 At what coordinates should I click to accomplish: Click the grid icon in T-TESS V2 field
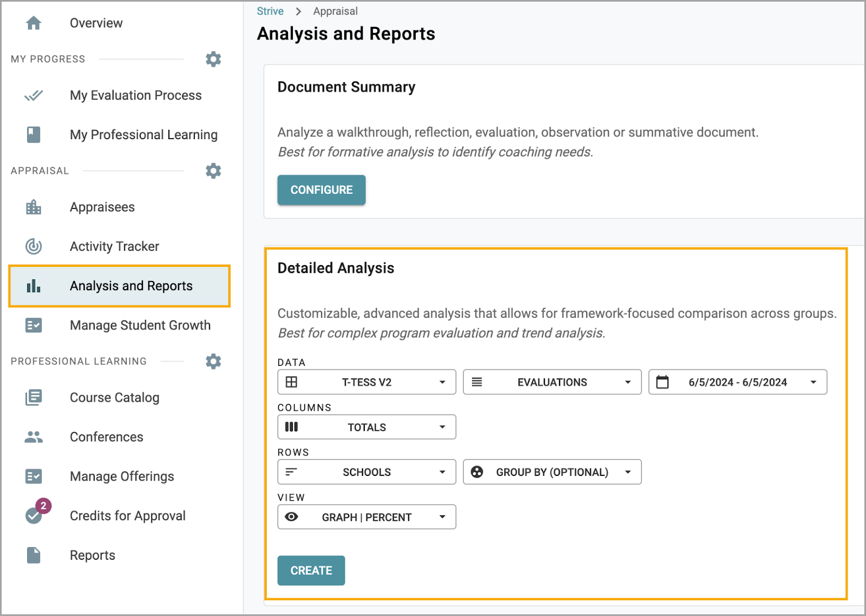[x=291, y=382]
